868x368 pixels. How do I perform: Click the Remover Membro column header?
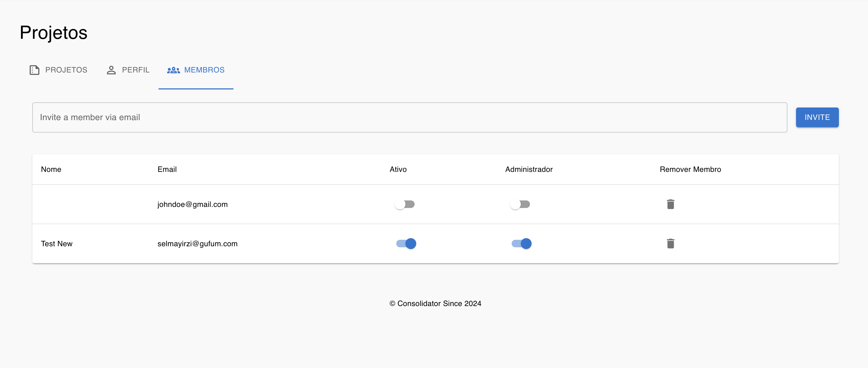coord(690,169)
